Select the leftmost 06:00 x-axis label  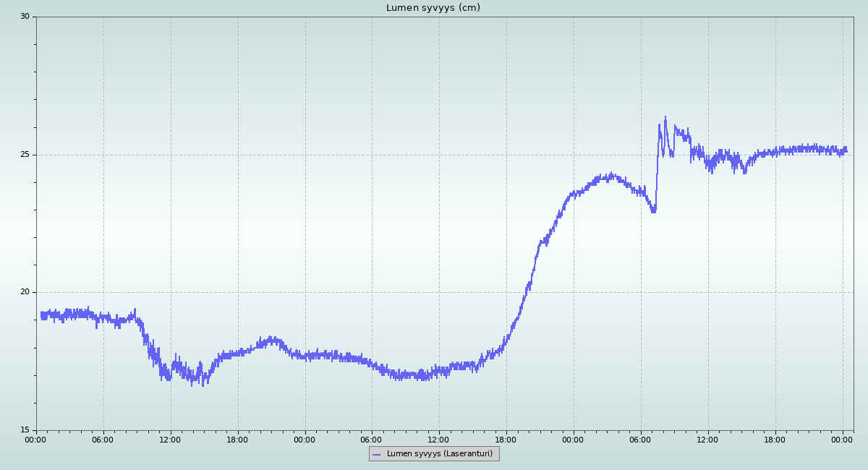point(103,439)
